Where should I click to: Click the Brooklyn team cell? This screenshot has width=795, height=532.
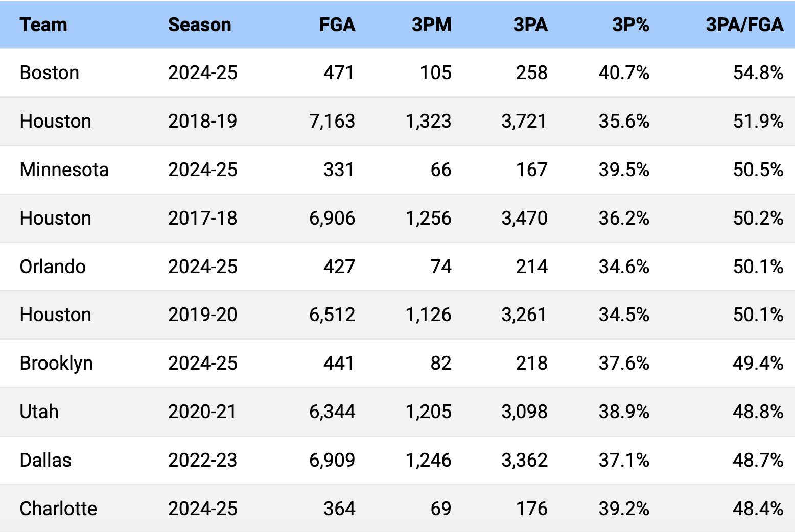pos(56,363)
